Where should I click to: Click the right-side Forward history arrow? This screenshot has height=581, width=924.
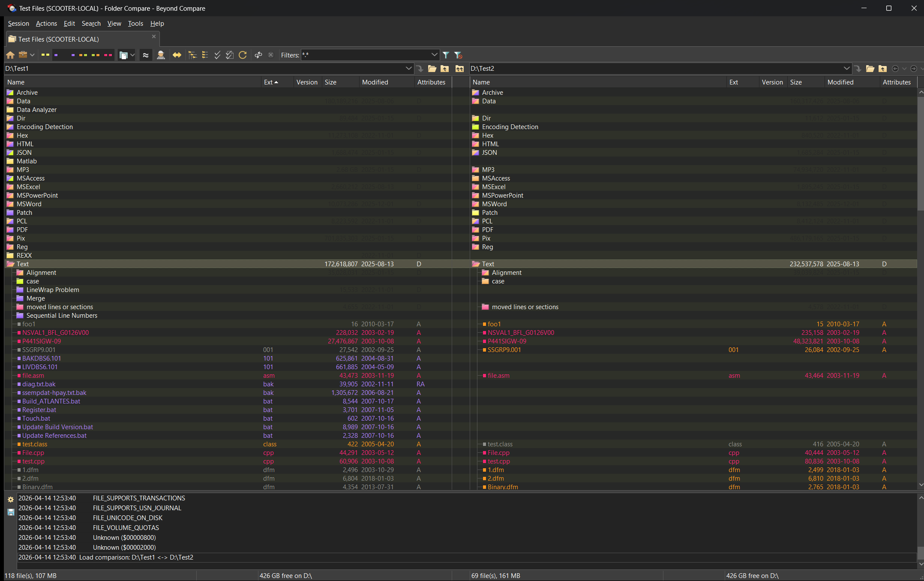913,69
